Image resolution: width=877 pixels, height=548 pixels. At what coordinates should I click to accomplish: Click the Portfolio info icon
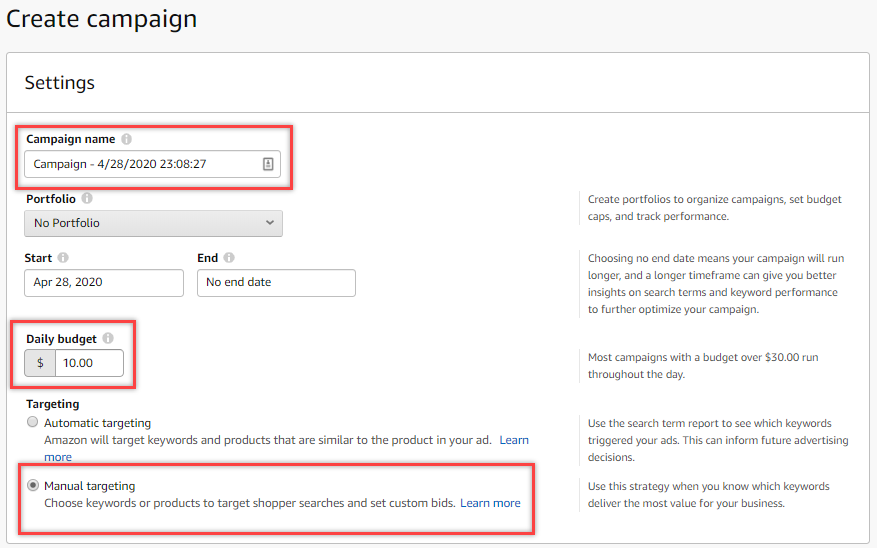tap(87, 198)
